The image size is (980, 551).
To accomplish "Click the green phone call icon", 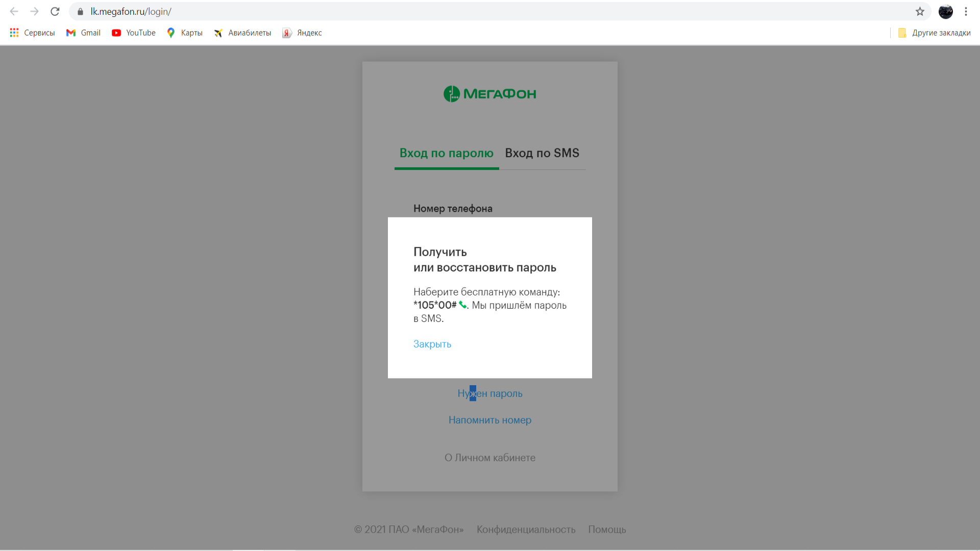I will tap(462, 305).
